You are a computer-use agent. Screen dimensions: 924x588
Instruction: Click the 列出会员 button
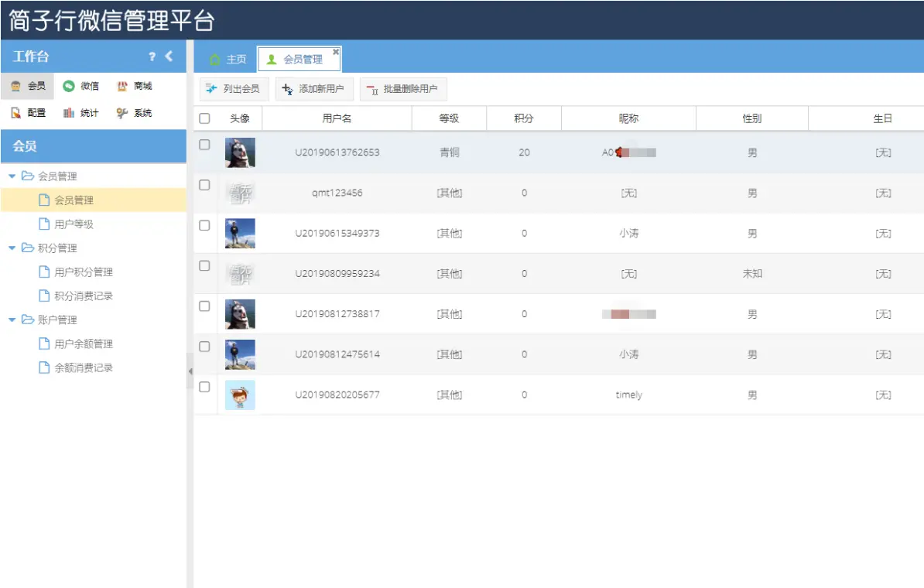tap(234, 89)
